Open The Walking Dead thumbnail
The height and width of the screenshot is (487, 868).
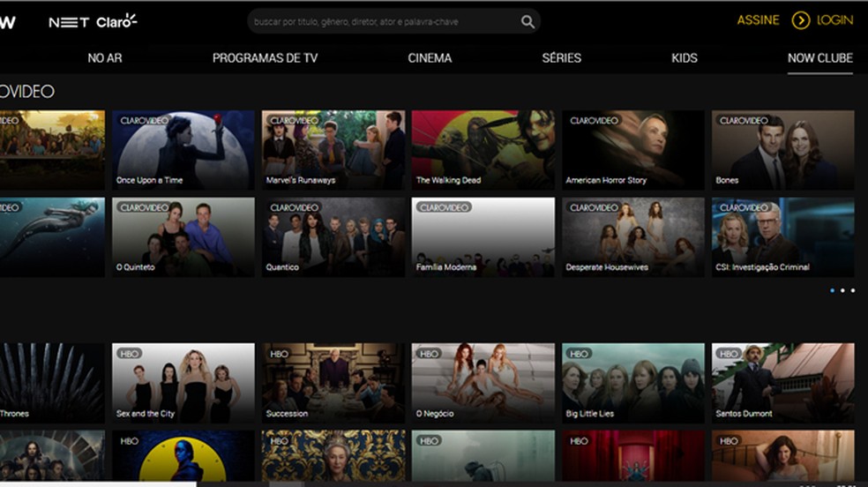483,150
